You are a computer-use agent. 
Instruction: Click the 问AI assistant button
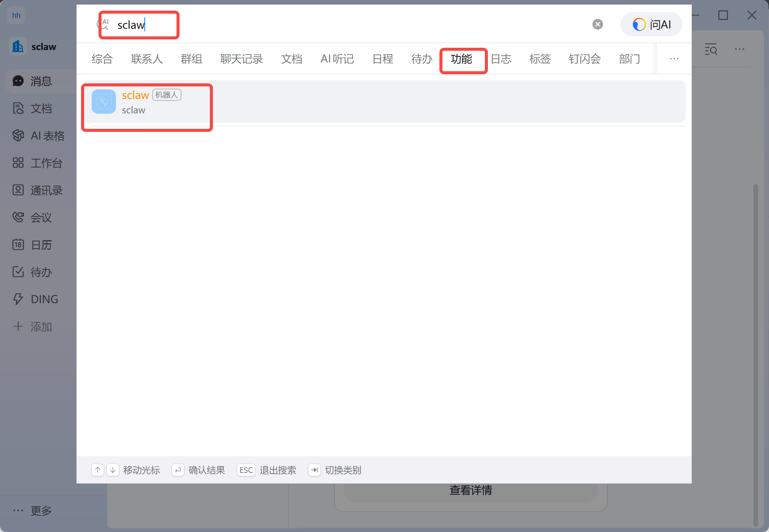point(651,25)
